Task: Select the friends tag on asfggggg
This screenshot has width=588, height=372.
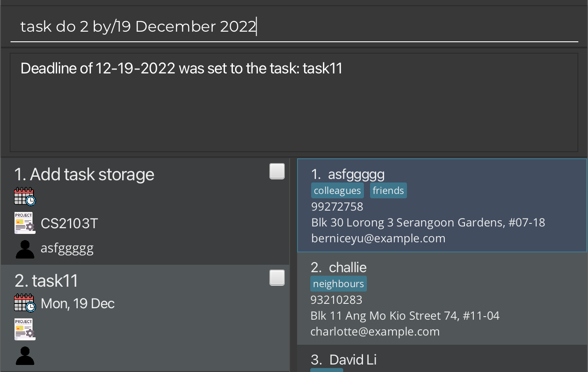Action: [x=388, y=191]
